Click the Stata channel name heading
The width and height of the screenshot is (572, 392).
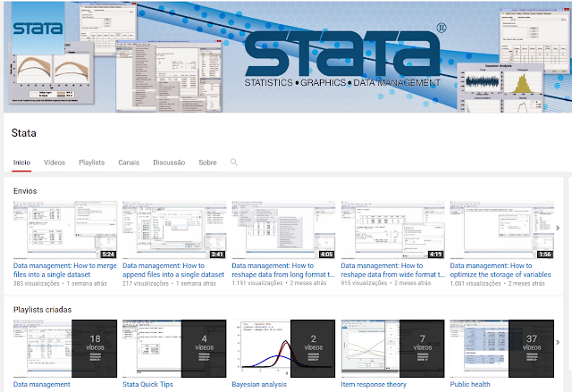pos(24,133)
